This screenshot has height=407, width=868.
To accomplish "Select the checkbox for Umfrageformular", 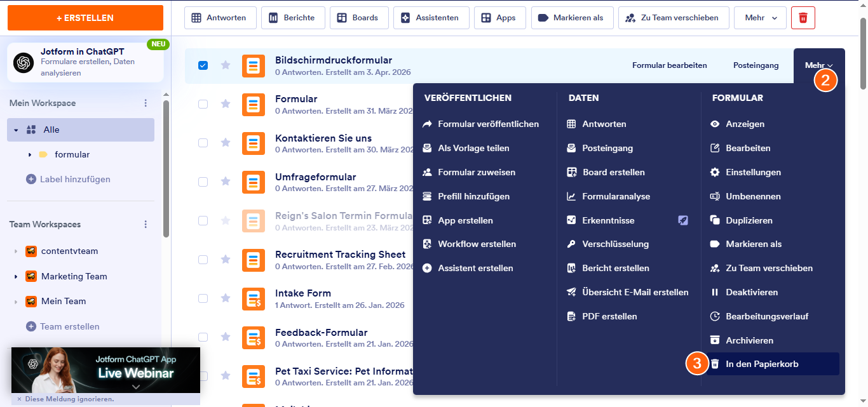I will coord(203,182).
